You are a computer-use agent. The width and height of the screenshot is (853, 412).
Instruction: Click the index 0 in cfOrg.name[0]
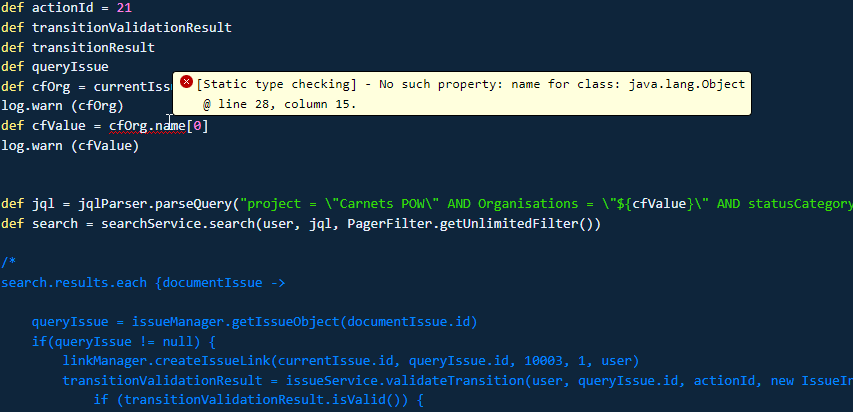pyautogui.click(x=197, y=126)
